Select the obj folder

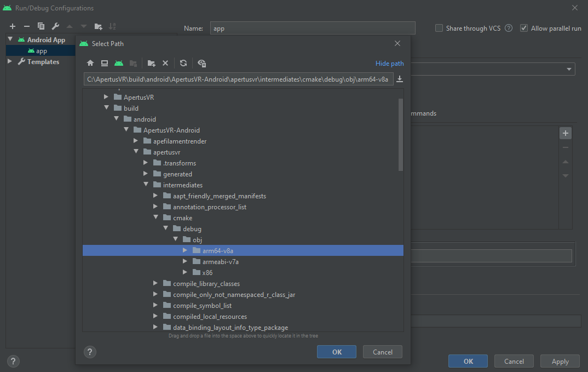pyautogui.click(x=197, y=239)
